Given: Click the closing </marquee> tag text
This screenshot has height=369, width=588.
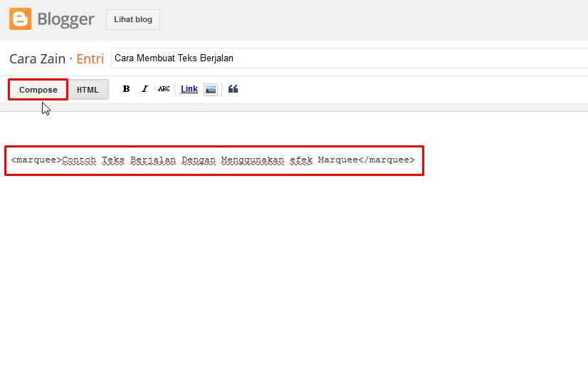Looking at the screenshot, I should pos(387,160).
